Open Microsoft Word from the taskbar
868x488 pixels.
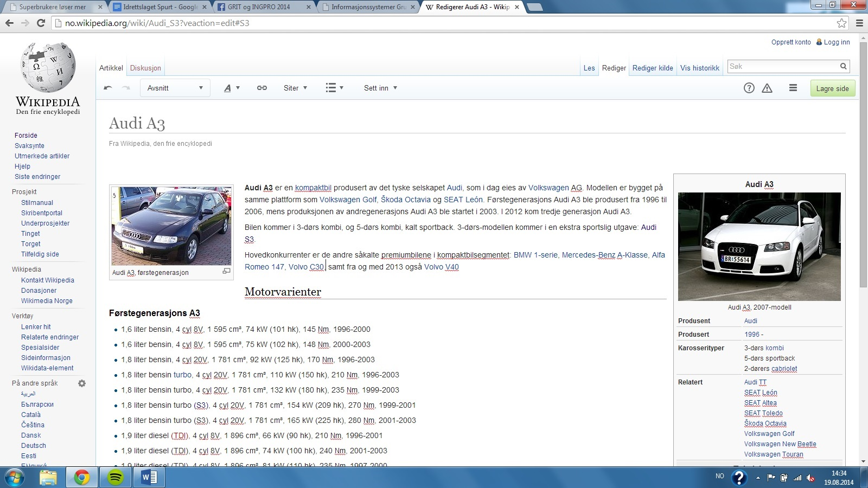click(x=149, y=478)
